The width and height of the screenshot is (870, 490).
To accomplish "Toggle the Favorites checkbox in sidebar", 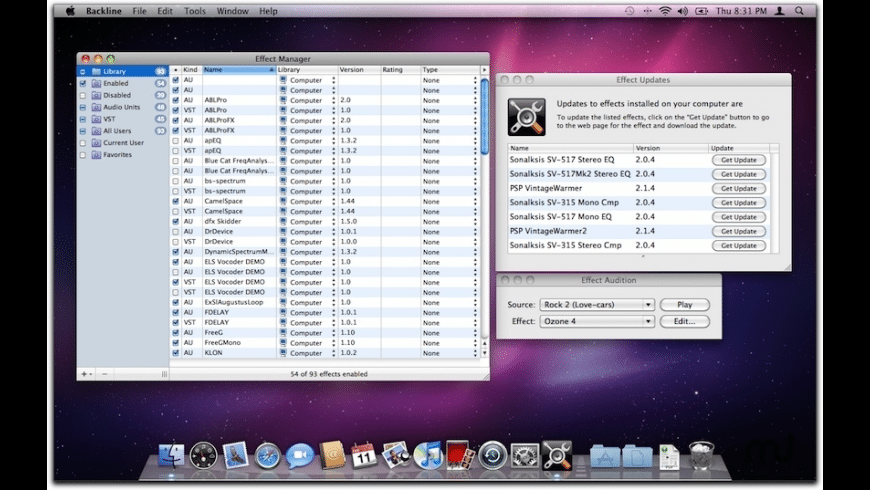I will coord(83,155).
